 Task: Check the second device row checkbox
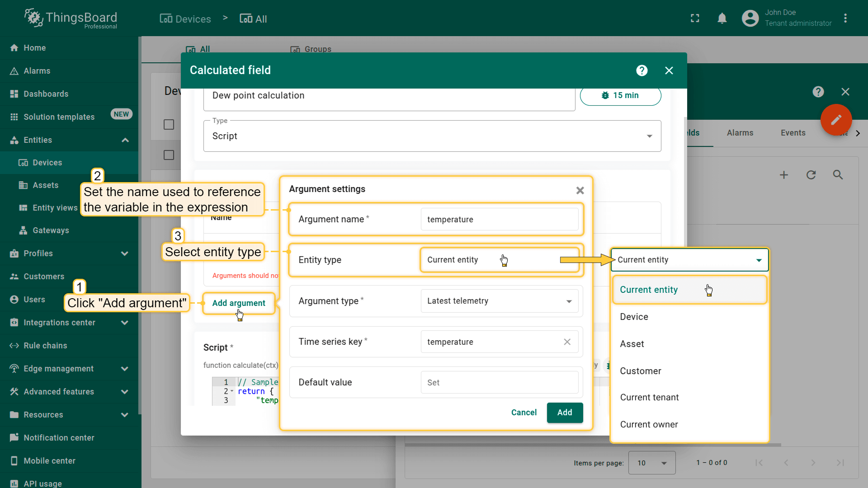(x=169, y=155)
